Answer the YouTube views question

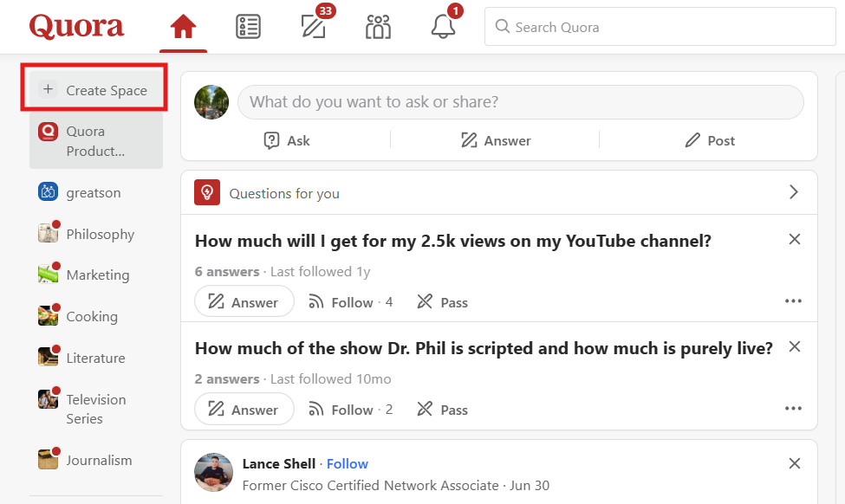(244, 301)
